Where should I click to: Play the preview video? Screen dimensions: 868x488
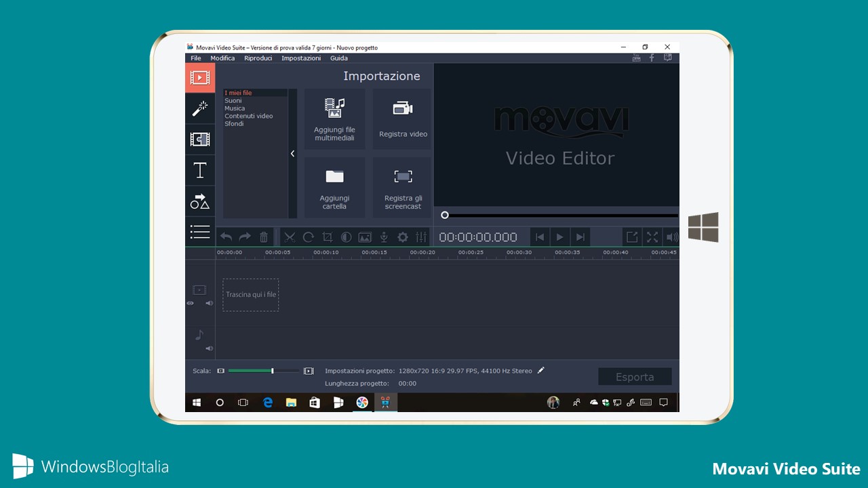tap(560, 237)
